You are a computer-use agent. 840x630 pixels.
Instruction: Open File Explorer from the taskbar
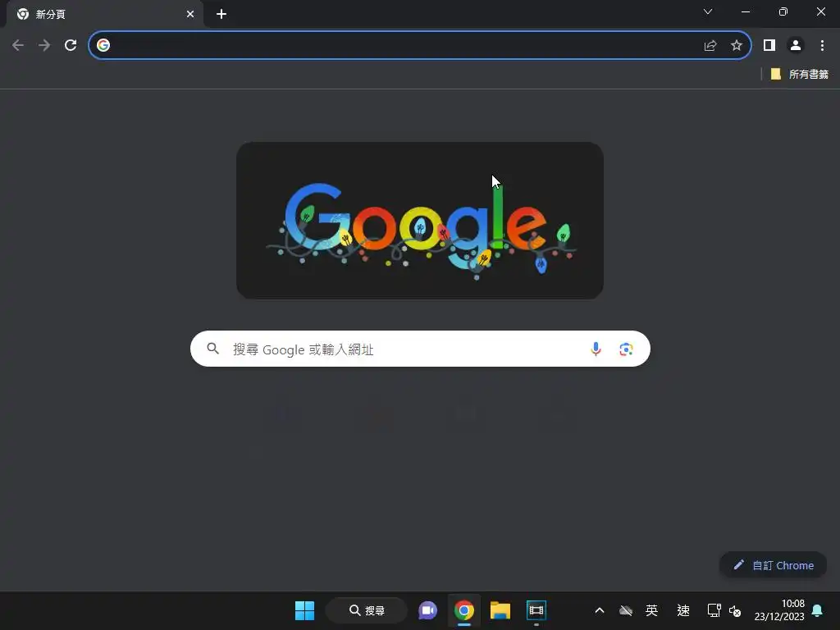(x=500, y=610)
